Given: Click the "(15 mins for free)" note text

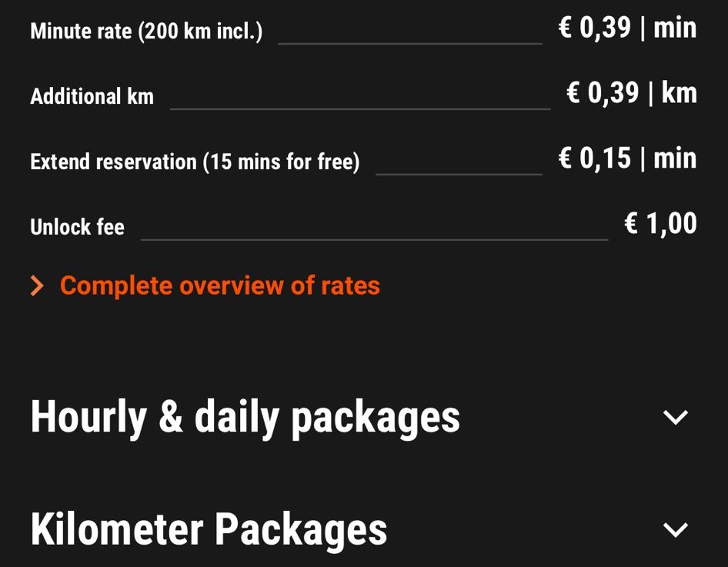Looking at the screenshot, I should coord(281,162).
